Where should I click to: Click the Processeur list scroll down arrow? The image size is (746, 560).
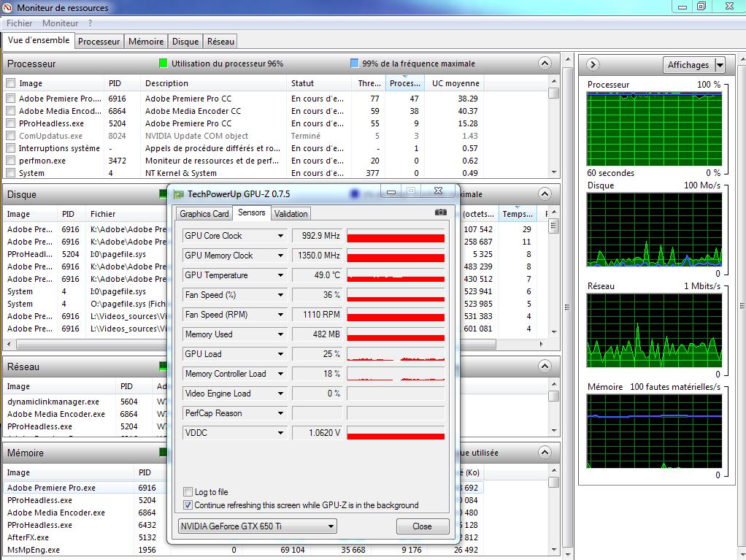coord(553,172)
